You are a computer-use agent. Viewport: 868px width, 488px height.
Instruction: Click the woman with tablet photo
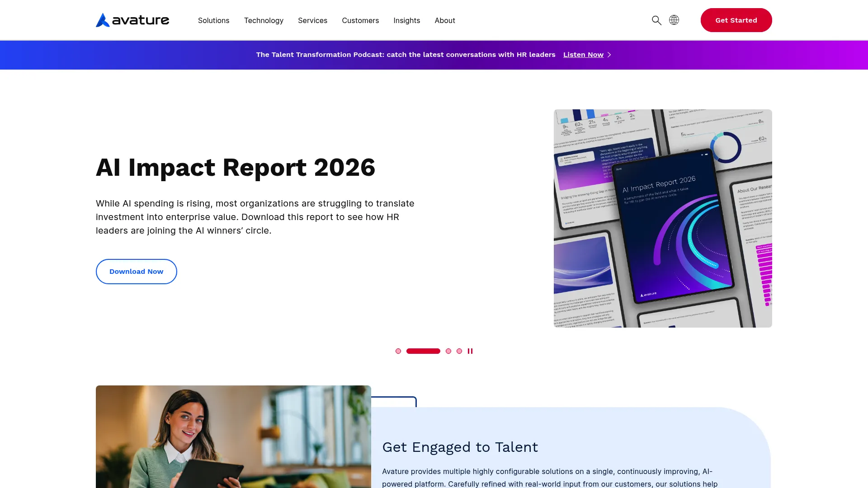click(233, 436)
